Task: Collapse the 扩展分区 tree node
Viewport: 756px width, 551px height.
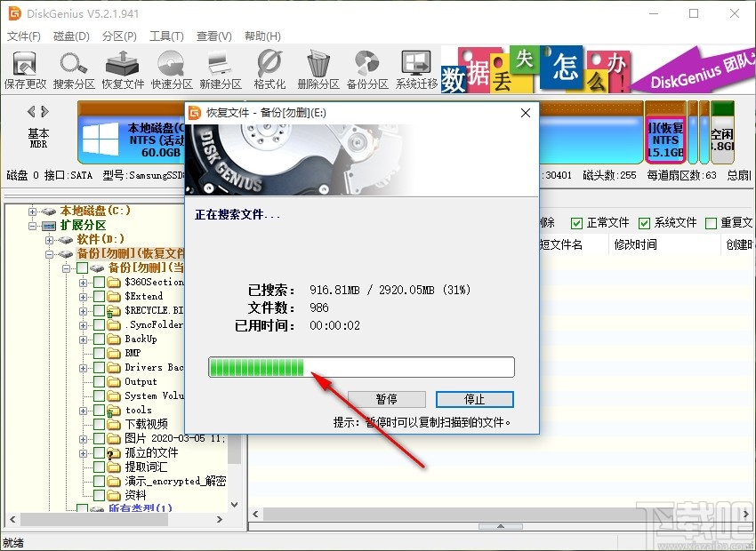Action: 32,226
